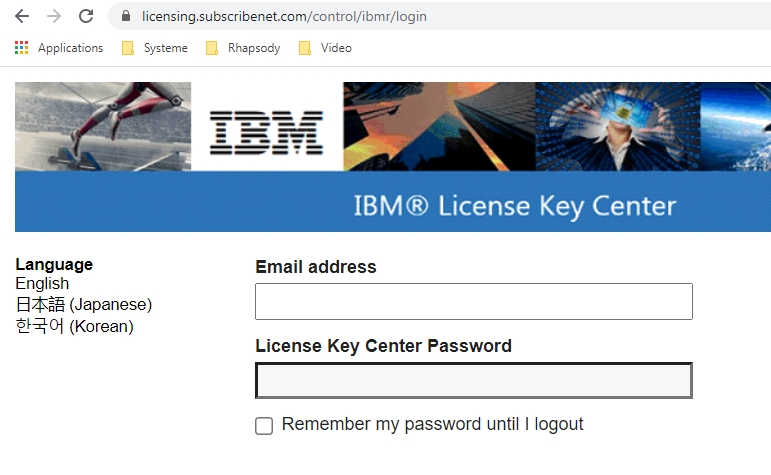
Task: Open the Systeme bookmark folder
Action: (155, 48)
